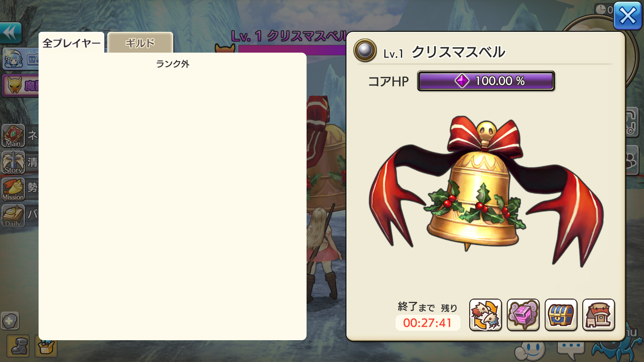Screen dimensions: 644x362
Task: Open the Main quest icon
Action: (13, 136)
